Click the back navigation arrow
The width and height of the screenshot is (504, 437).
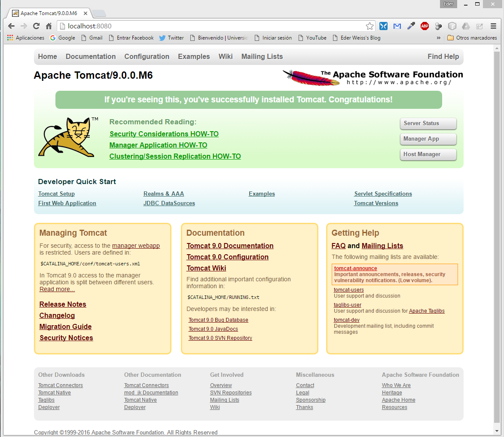pyautogui.click(x=11, y=26)
